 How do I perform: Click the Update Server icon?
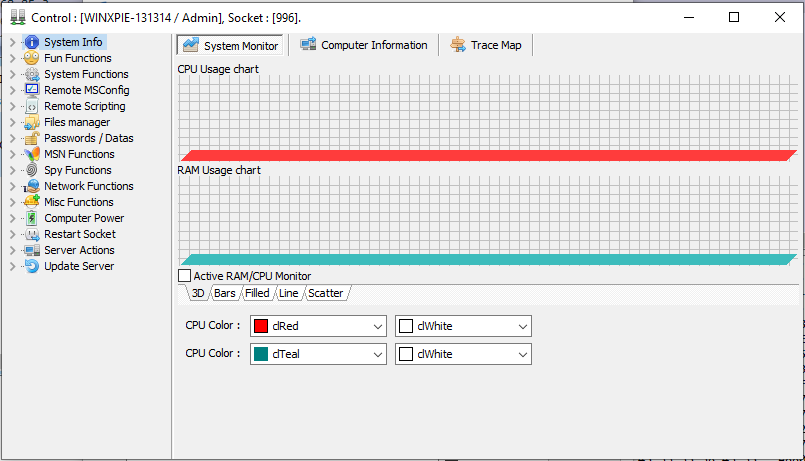point(32,266)
